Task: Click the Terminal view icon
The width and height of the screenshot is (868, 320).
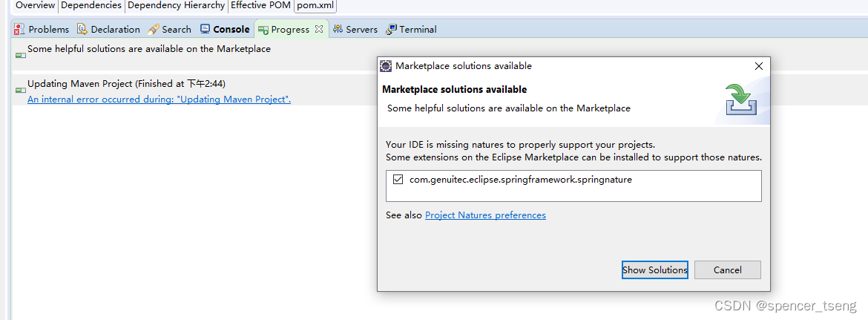Action: point(391,30)
